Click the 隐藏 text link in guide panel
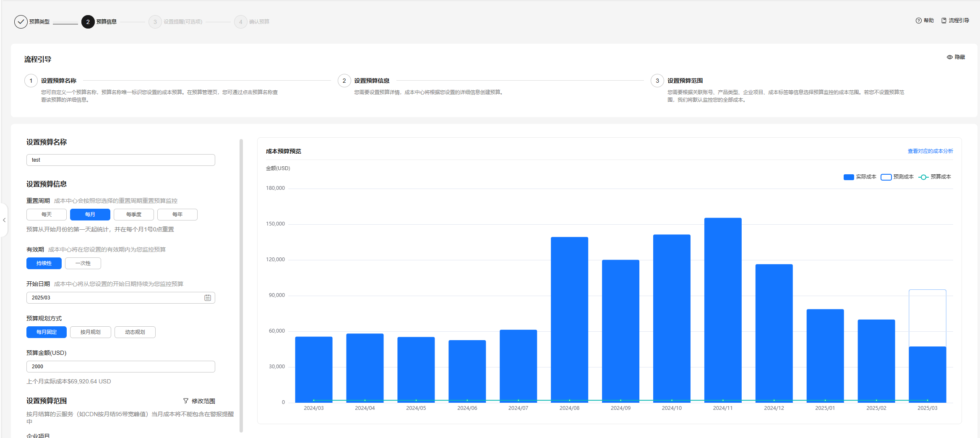Image resolution: width=980 pixels, height=438 pixels. [x=960, y=57]
